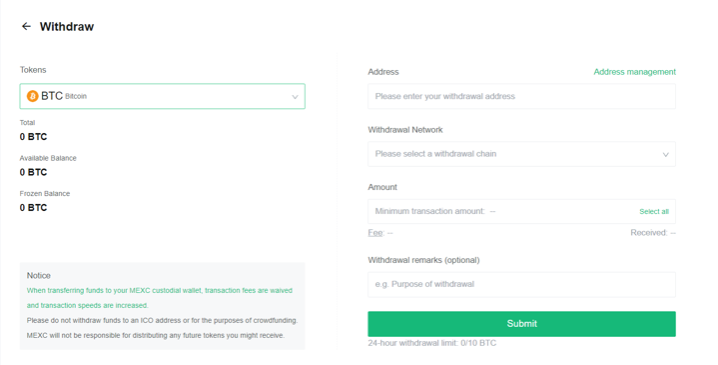Click the back arrow next to Withdraw
Viewport: 718px width, 365px height.
coord(26,27)
